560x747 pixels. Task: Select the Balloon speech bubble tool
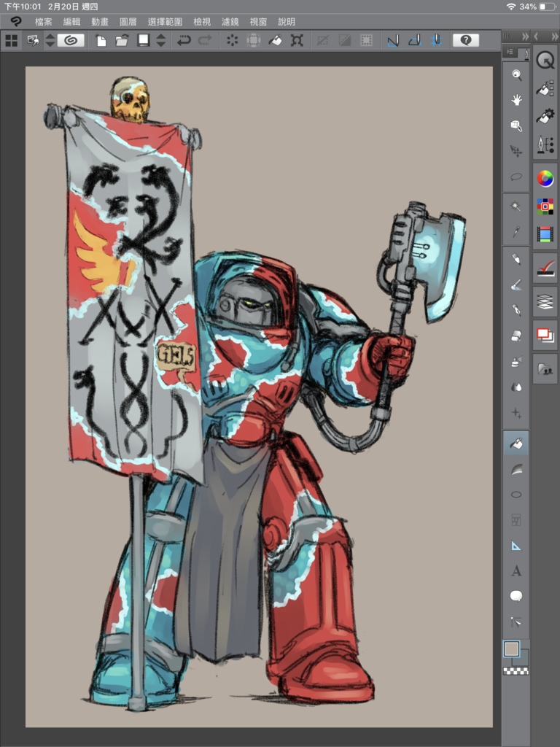tap(516, 597)
